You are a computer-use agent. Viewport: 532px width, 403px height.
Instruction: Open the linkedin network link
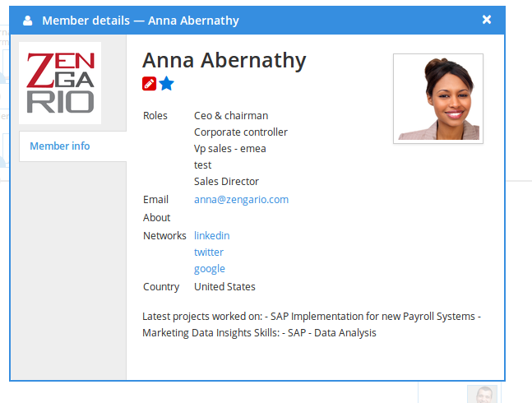click(x=211, y=235)
